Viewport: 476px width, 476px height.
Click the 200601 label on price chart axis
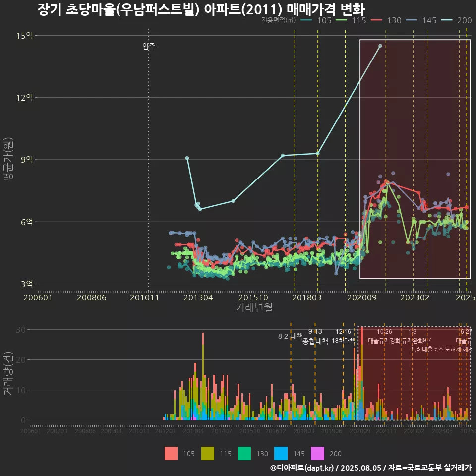point(38,297)
